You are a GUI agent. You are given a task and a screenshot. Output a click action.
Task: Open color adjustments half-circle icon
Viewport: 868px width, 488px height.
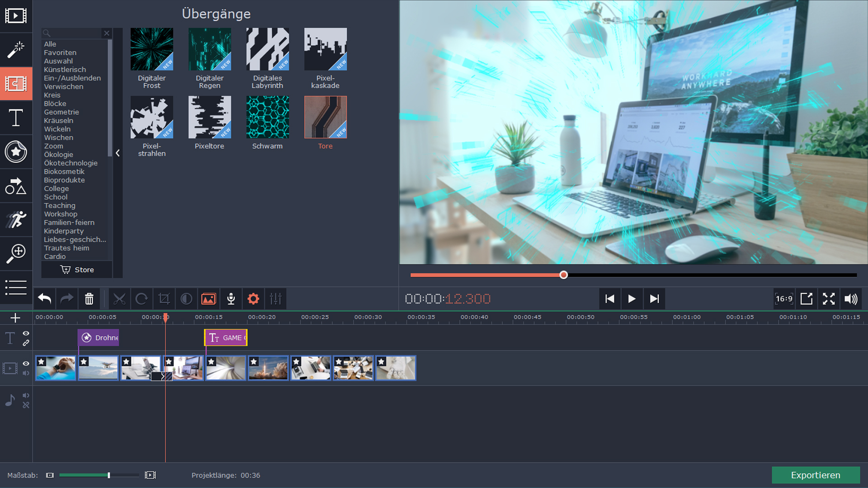click(186, 299)
